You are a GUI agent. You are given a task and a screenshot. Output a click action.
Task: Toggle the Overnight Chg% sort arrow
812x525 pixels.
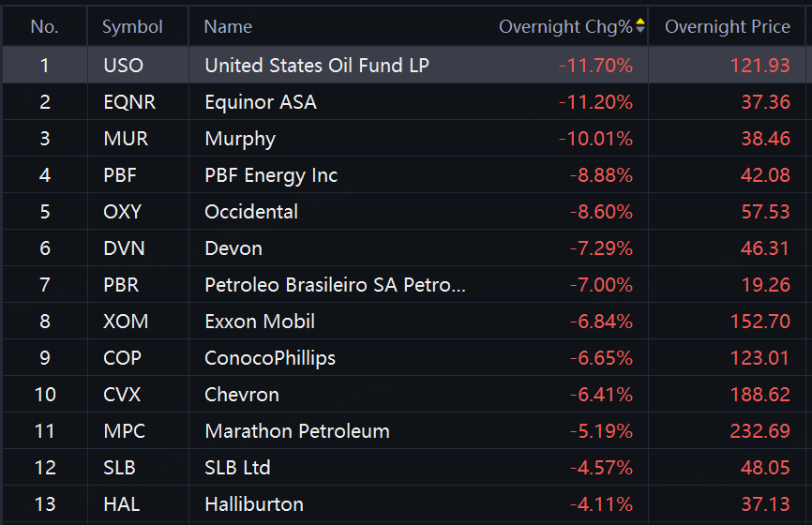coord(640,26)
